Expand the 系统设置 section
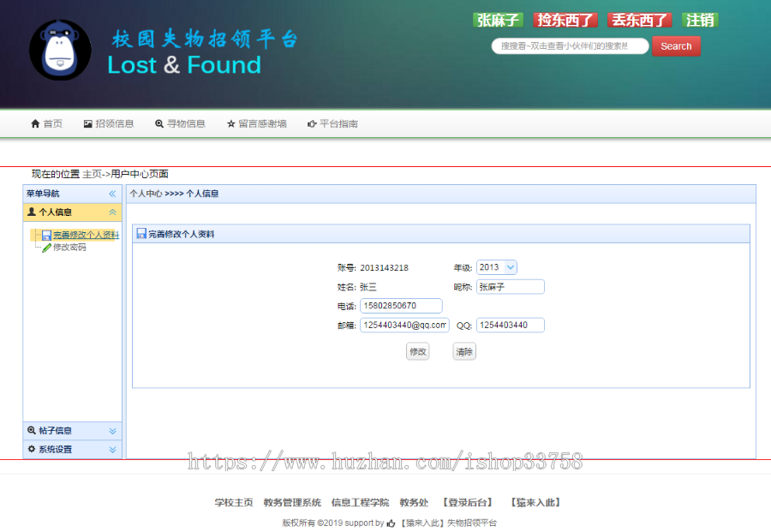771x532 pixels. coord(112,449)
